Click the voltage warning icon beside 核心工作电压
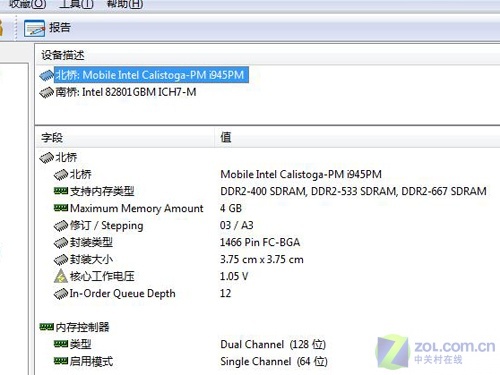 (61, 276)
